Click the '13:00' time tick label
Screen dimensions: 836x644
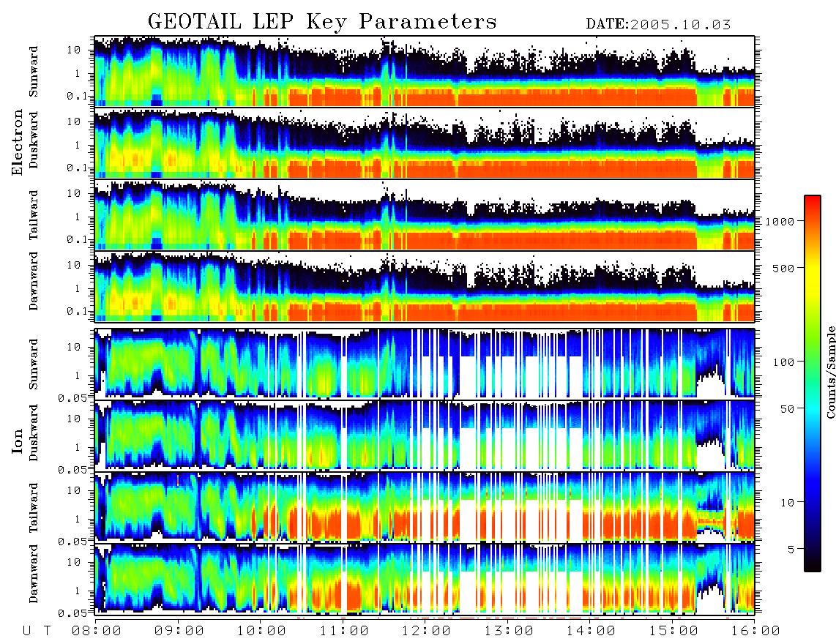click(x=508, y=631)
